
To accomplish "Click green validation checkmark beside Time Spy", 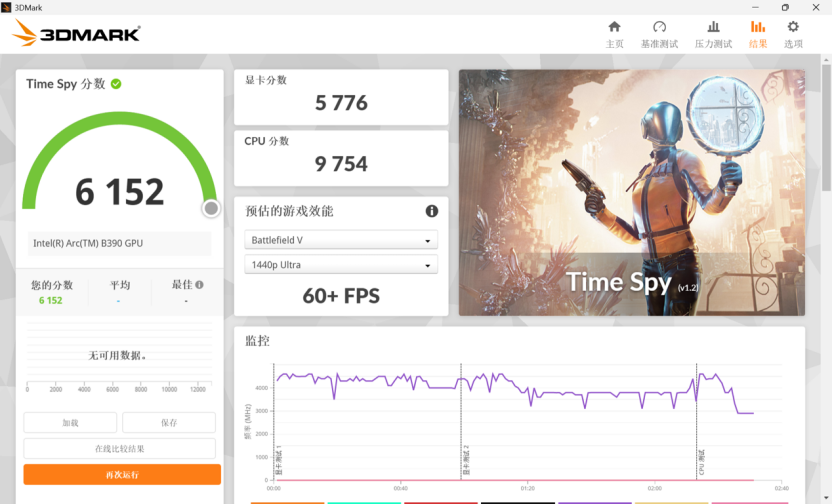I will [116, 84].
